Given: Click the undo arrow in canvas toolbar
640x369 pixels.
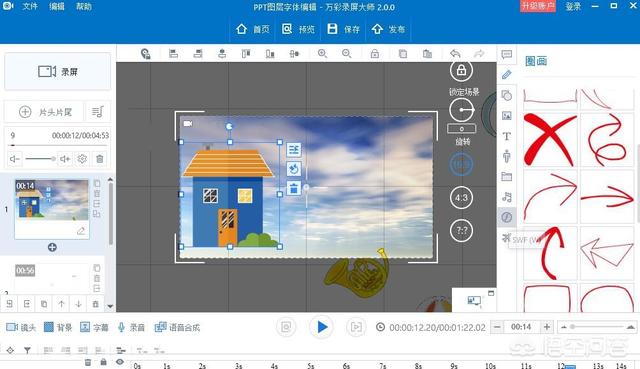Looking at the screenshot, I should click(x=455, y=53).
